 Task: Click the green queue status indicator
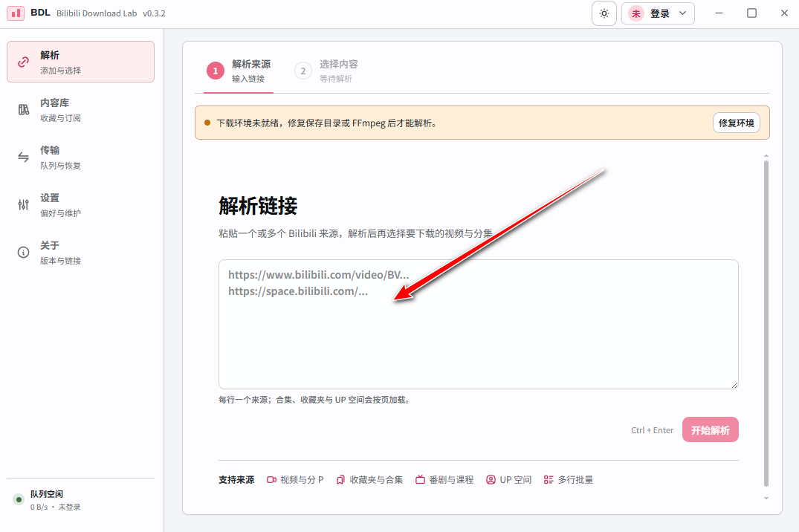pos(19,499)
